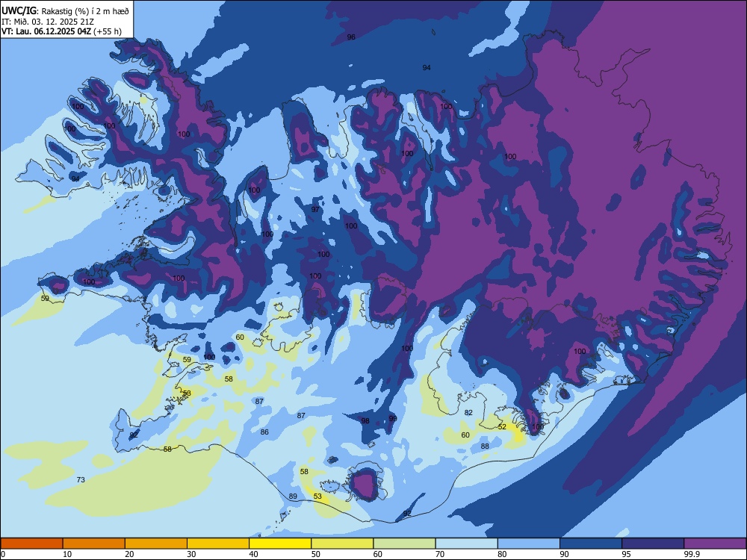Click legend tick label '30'
The width and height of the screenshot is (747, 560).
coord(191,554)
